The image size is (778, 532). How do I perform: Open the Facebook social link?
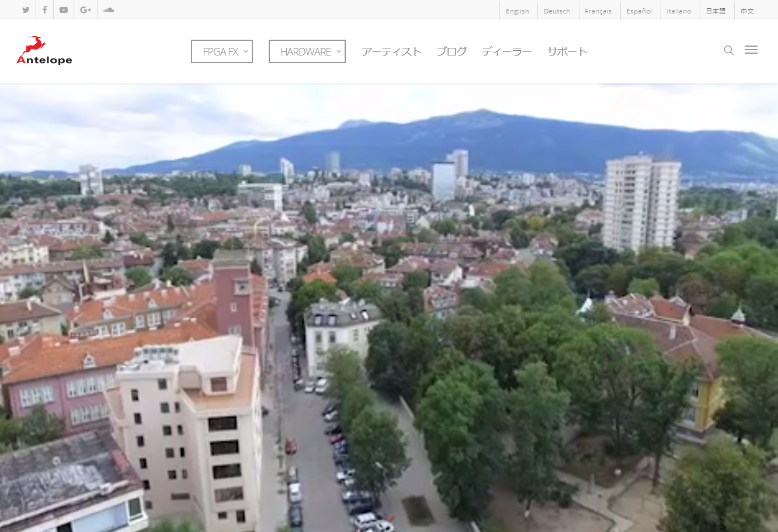coord(44,10)
